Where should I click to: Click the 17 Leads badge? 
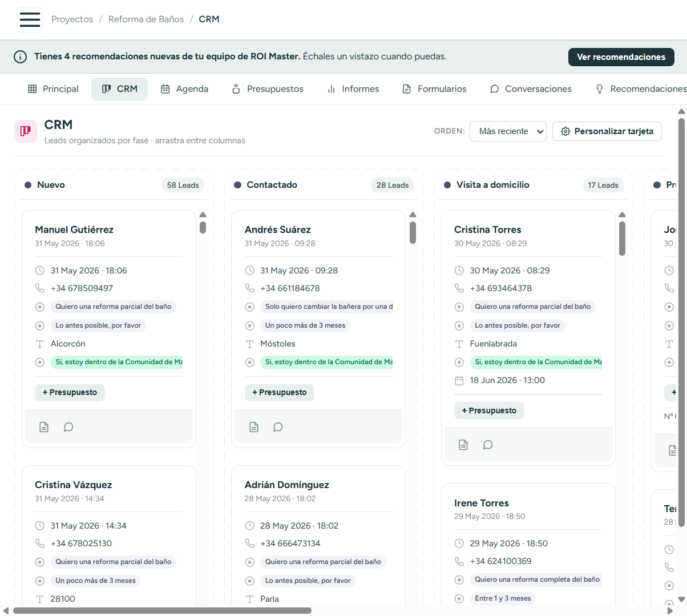603,185
